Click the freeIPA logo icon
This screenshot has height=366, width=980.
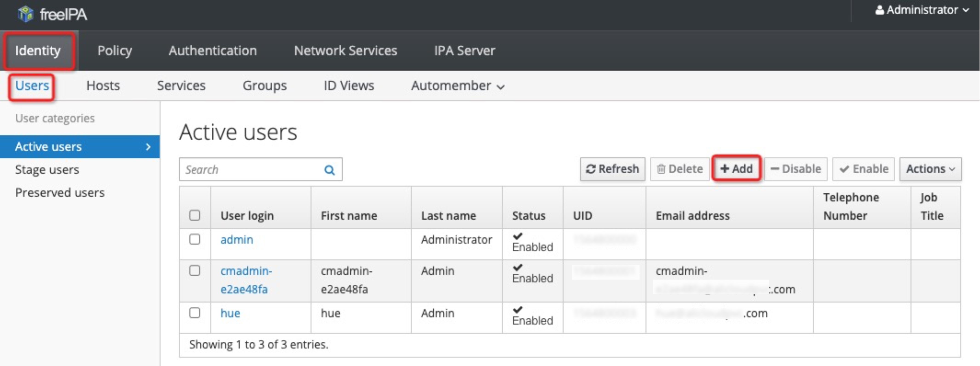coord(25,14)
